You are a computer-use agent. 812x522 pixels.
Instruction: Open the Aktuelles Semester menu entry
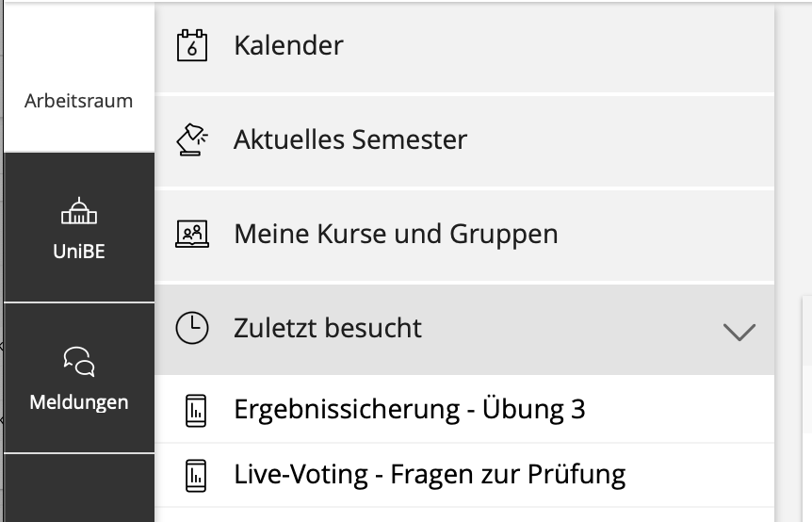[x=350, y=140]
